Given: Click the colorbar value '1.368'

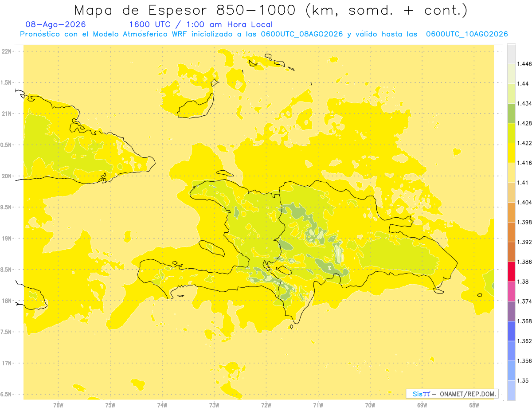Looking at the screenshot, I should 524,321.
